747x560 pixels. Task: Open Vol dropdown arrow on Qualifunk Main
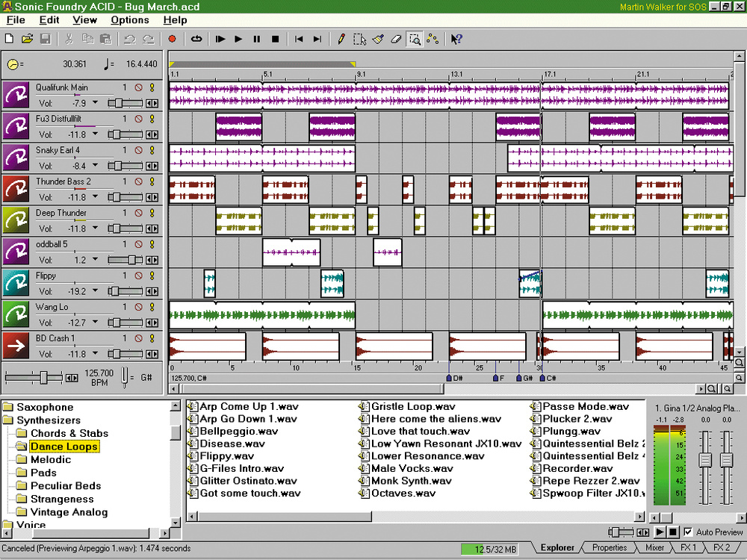click(x=96, y=103)
